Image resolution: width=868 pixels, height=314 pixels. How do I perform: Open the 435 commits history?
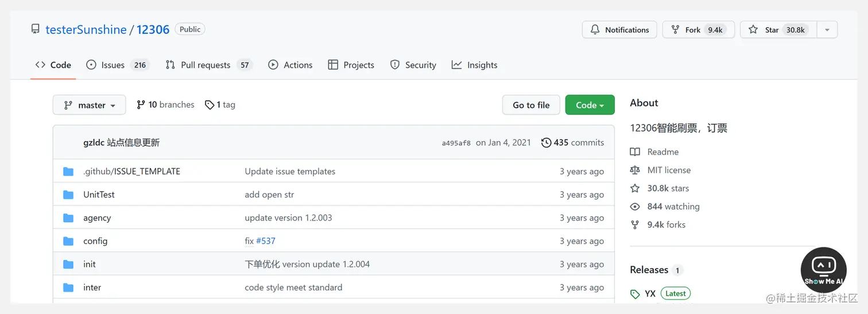tap(573, 142)
